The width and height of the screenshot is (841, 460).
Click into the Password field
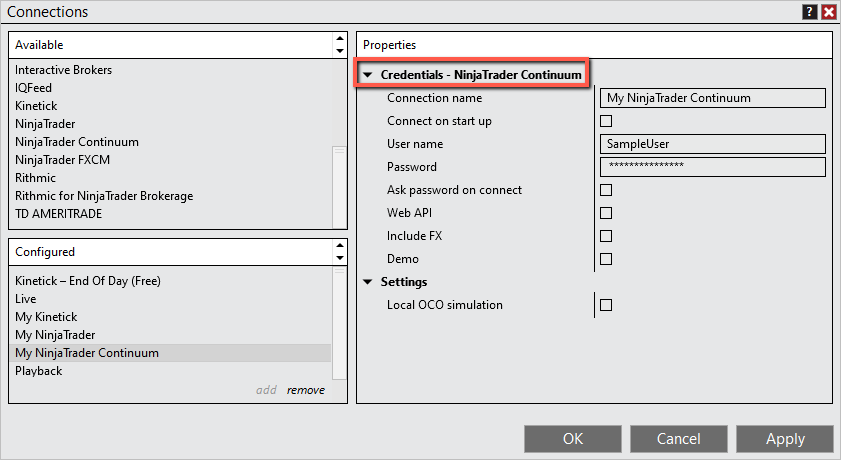coord(712,167)
